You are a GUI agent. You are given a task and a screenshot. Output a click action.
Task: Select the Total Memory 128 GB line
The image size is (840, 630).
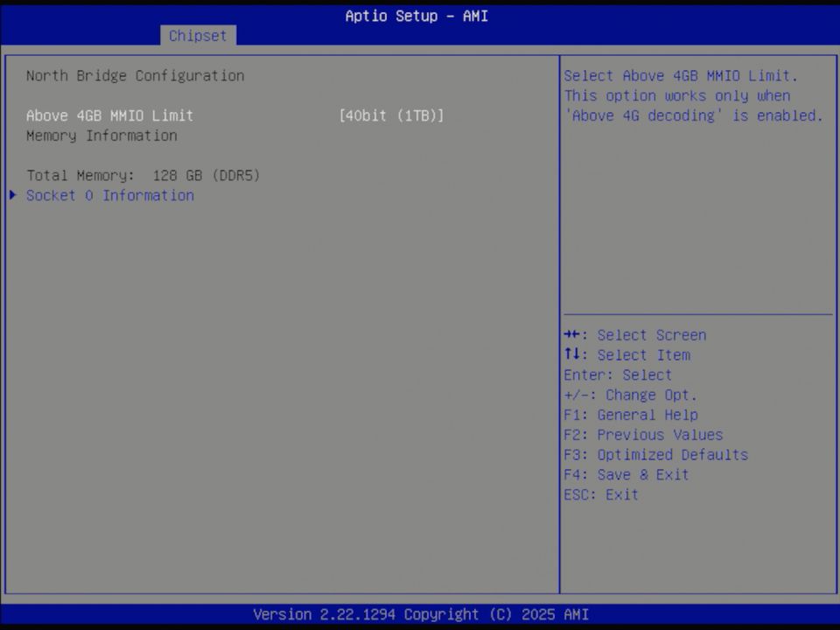(143, 175)
